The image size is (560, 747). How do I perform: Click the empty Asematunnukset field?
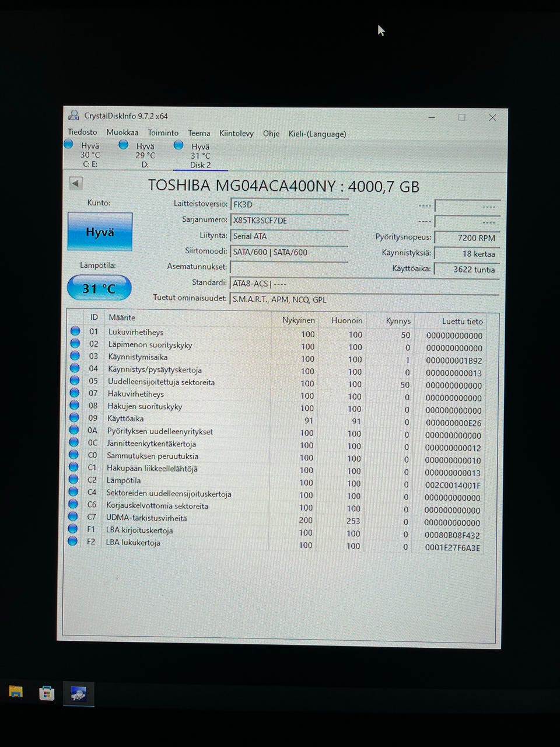(289, 267)
